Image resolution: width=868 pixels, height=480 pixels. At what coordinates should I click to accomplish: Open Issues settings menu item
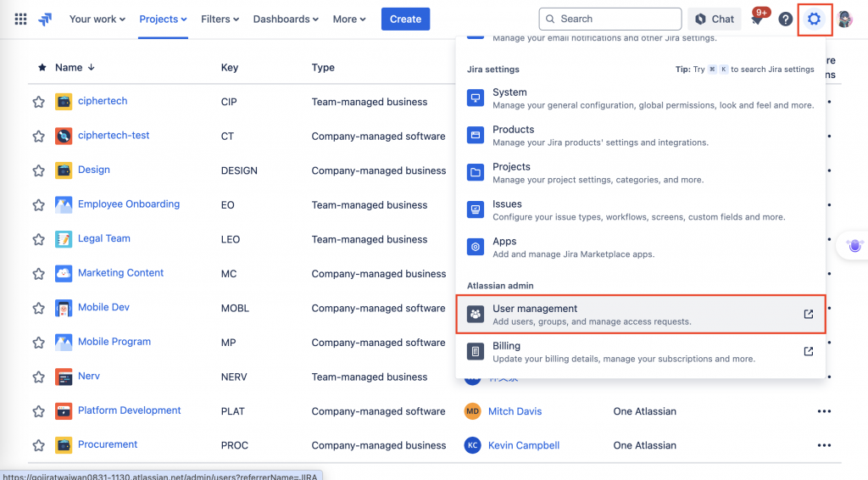coord(640,209)
